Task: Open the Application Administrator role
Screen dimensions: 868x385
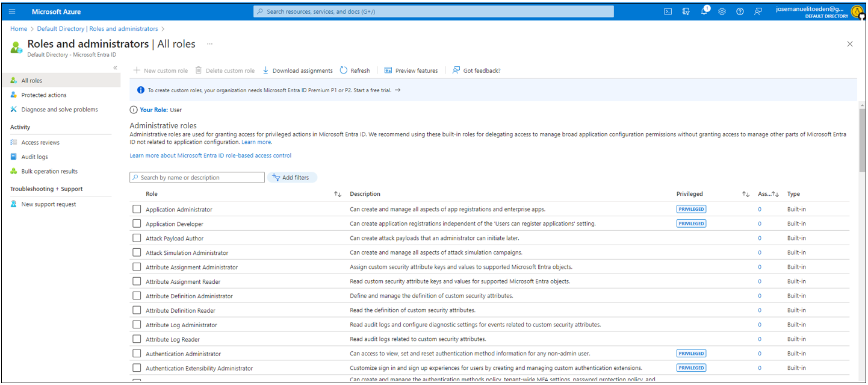Action: pos(179,210)
